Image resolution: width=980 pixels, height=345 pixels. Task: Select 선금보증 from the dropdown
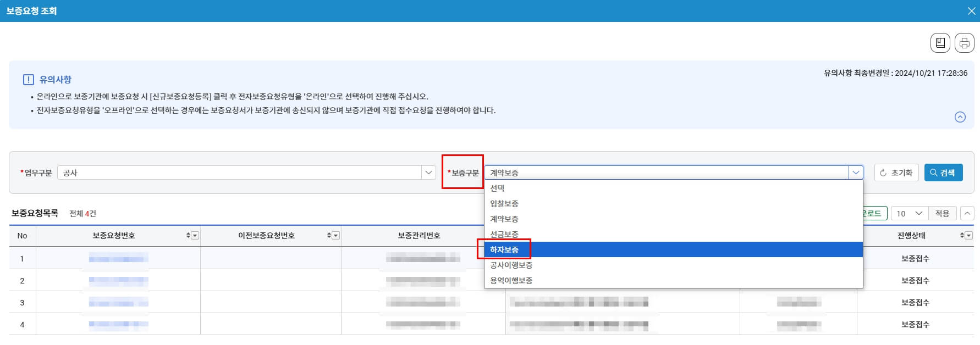pyautogui.click(x=673, y=234)
